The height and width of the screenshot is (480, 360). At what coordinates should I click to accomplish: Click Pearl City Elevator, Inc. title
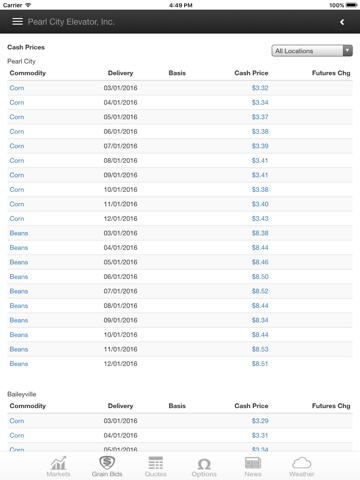71,22
